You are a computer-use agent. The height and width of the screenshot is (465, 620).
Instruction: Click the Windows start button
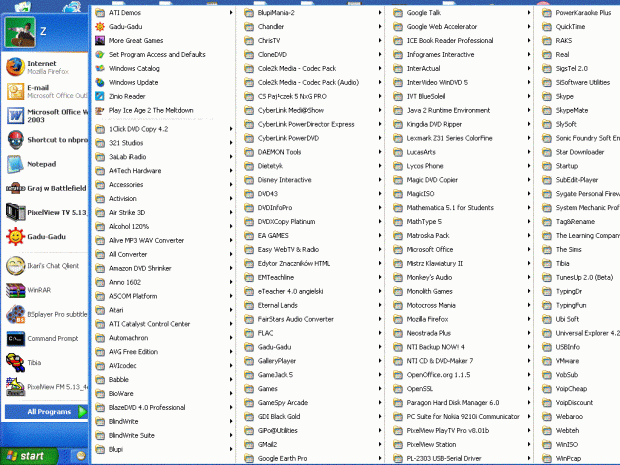(29, 456)
